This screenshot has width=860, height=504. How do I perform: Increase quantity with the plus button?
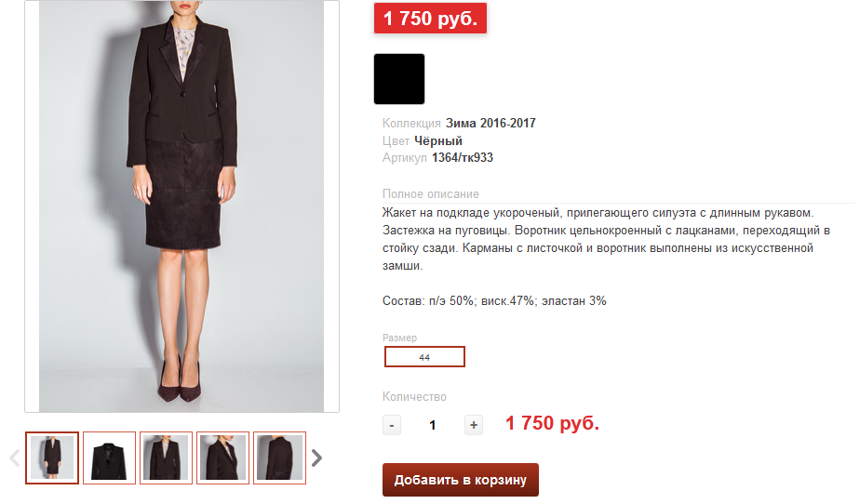(x=474, y=425)
